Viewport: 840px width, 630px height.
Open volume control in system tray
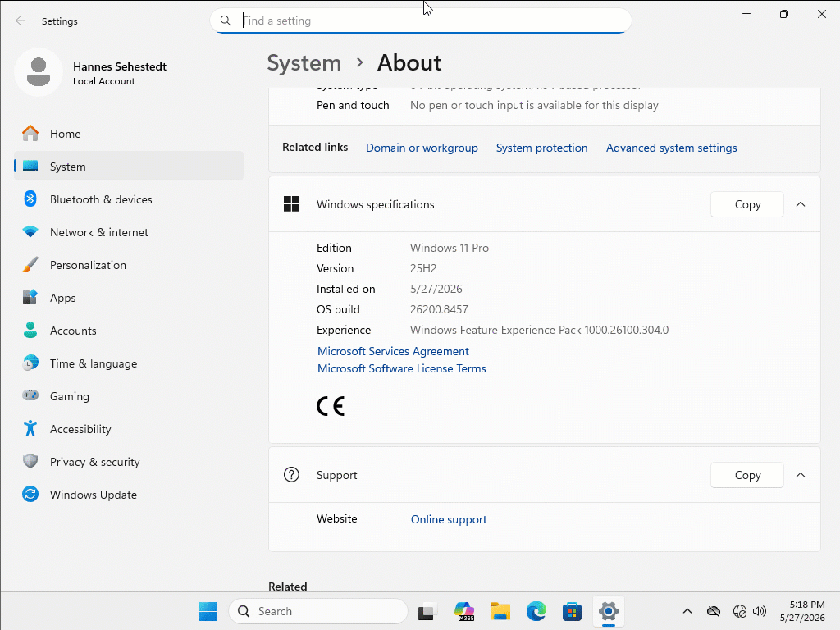760,611
